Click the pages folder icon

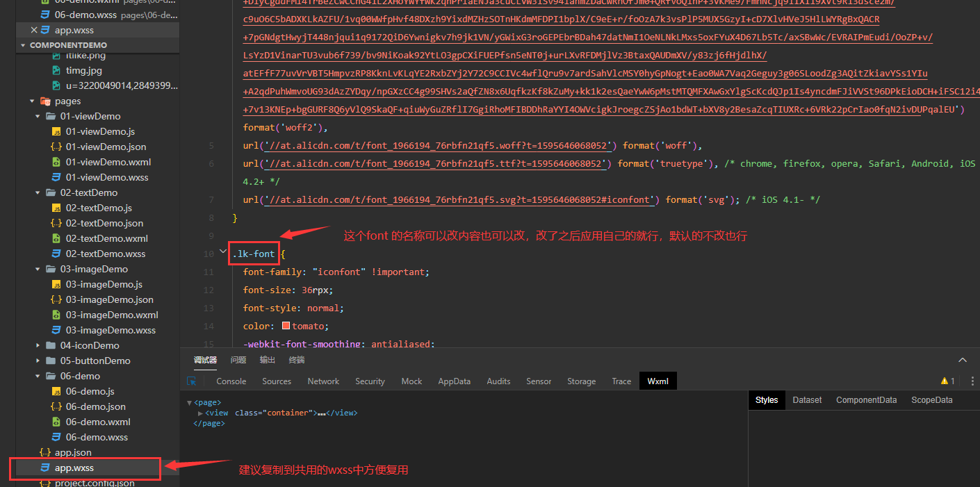coord(46,101)
